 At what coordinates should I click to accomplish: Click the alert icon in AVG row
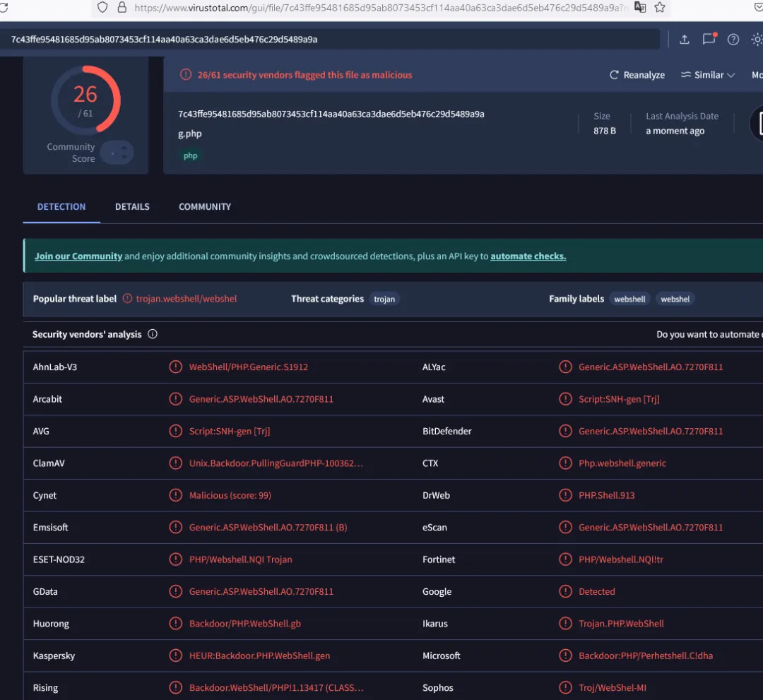click(x=176, y=431)
